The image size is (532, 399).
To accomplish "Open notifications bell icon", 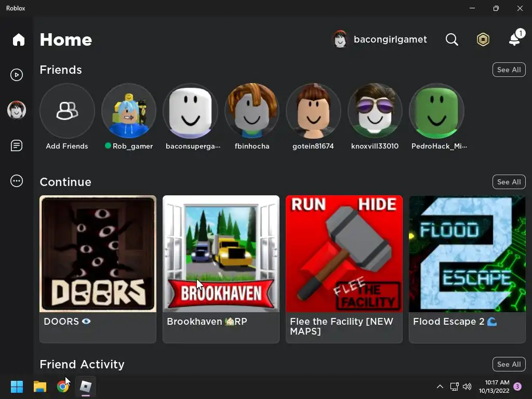I will [x=515, y=38].
